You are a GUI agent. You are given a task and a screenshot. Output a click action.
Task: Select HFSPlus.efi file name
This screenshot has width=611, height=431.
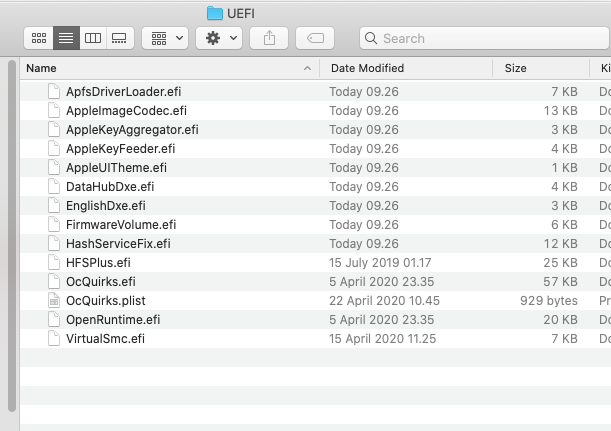click(98, 263)
